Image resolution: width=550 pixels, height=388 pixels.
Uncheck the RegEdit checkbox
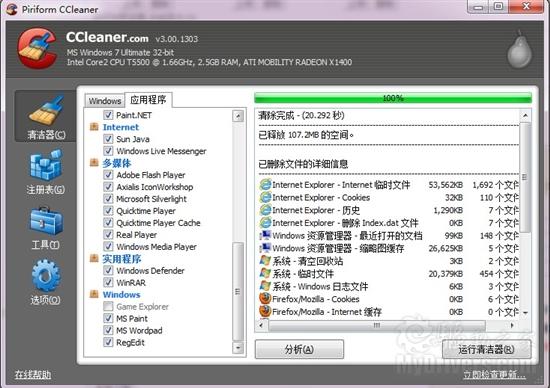click(108, 342)
